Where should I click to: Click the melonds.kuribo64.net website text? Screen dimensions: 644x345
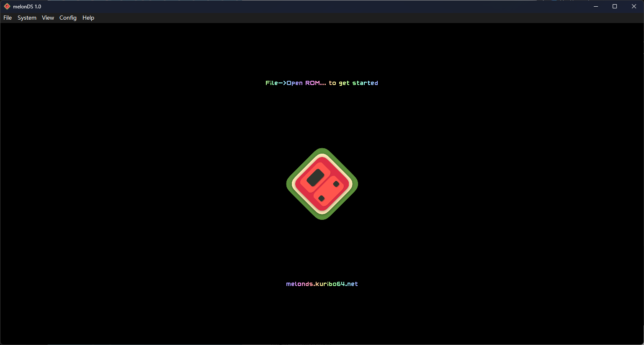[x=322, y=284]
